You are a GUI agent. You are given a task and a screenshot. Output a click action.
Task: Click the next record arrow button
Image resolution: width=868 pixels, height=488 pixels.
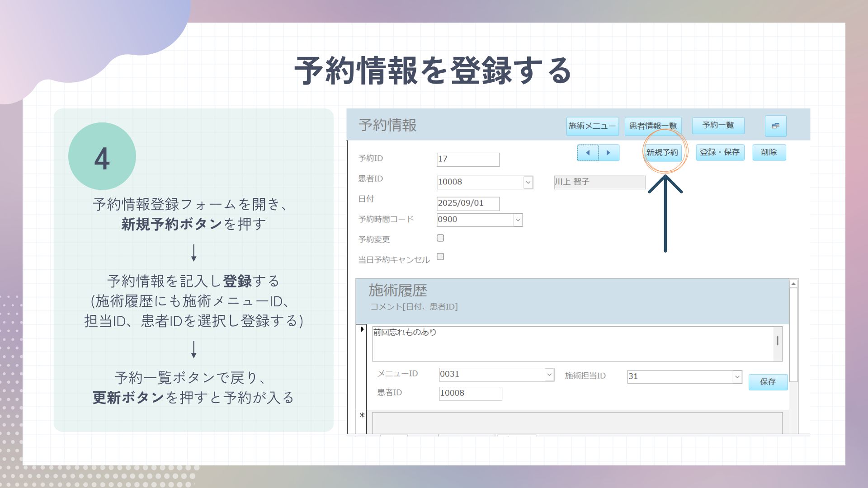[609, 153]
